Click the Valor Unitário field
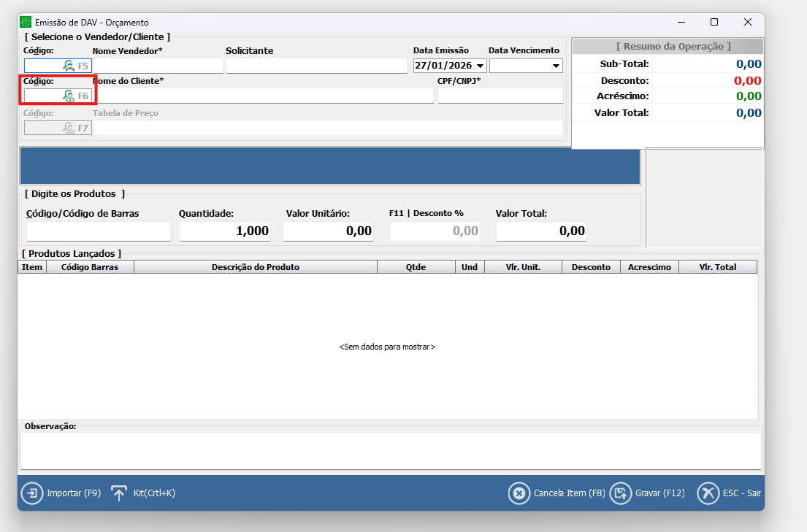 tap(328, 231)
